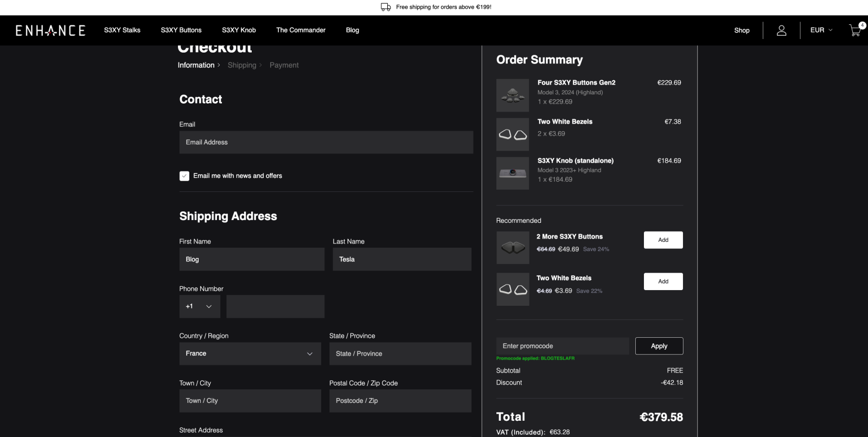Toggle 'Email me with news and offers' checkbox
Viewport: 868px width, 437px height.
184,176
